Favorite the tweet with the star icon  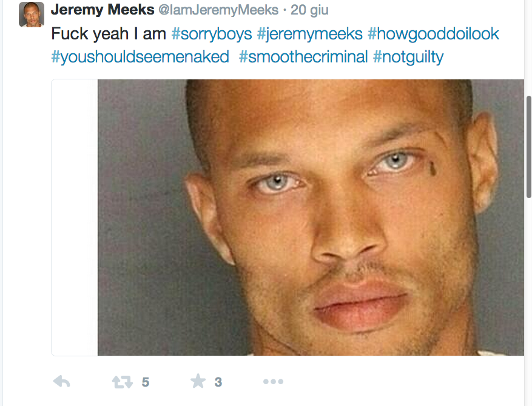click(198, 381)
